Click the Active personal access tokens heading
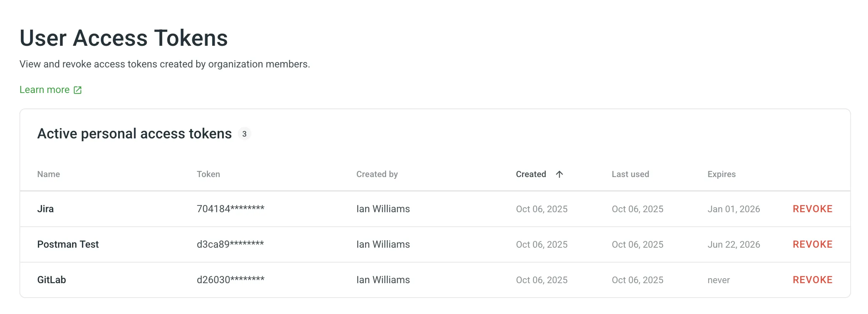 [135, 134]
